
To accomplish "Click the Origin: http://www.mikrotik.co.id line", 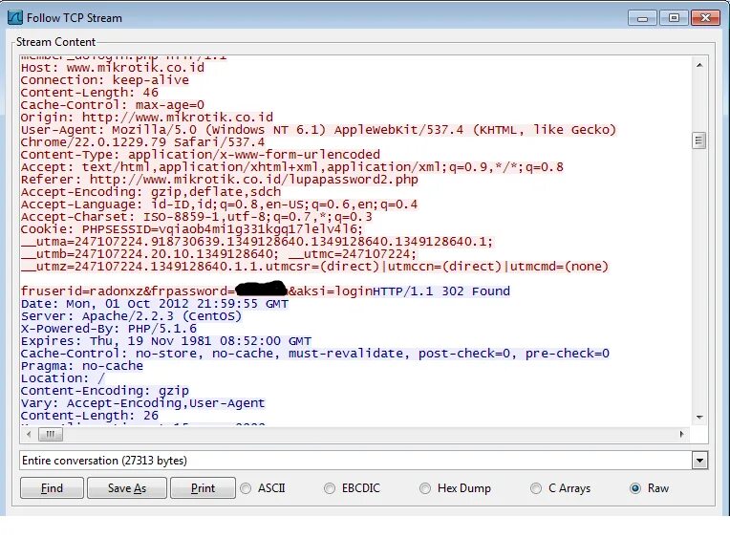I will click(146, 118).
